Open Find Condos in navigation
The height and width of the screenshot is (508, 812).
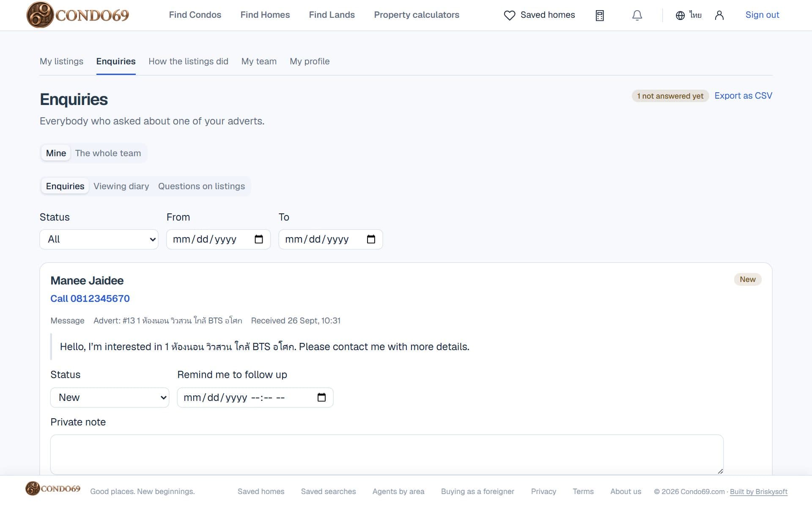pos(195,15)
